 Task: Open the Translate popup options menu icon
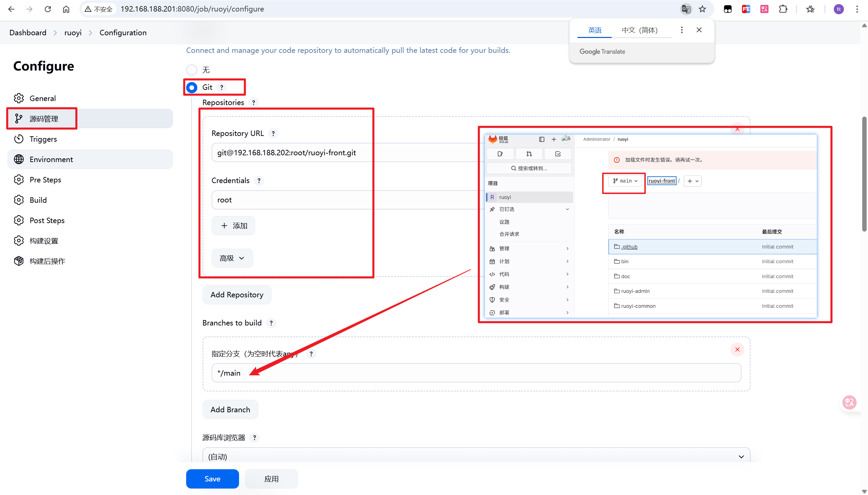tap(681, 30)
